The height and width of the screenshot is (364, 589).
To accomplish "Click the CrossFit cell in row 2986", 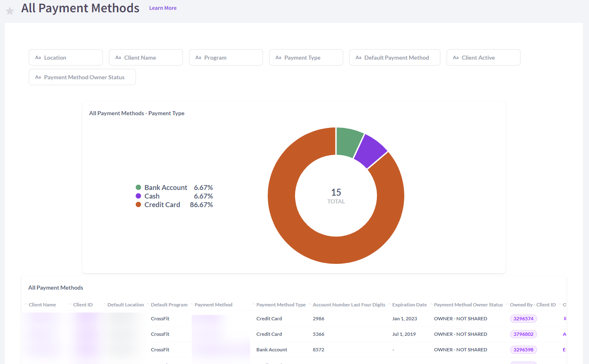I will point(160,319).
